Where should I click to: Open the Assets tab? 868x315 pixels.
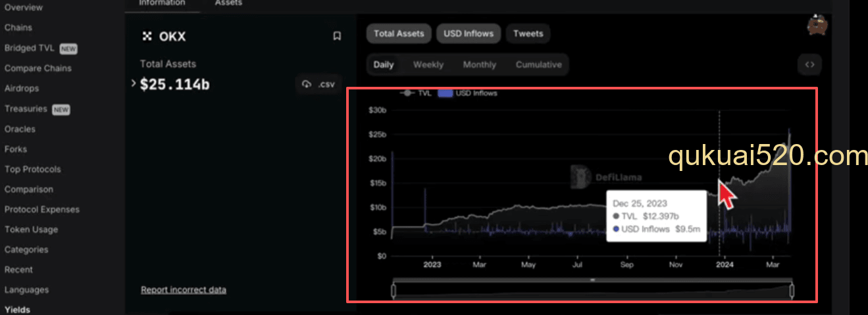pos(228,3)
